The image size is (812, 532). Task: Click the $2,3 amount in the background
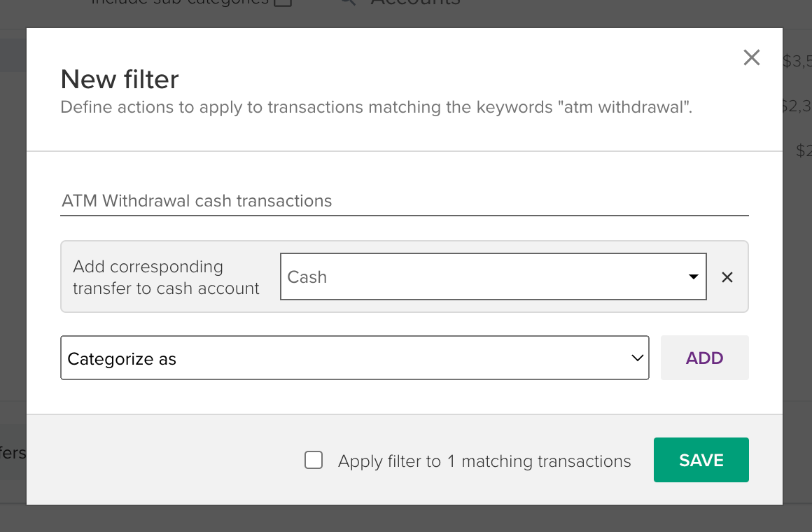(x=797, y=106)
